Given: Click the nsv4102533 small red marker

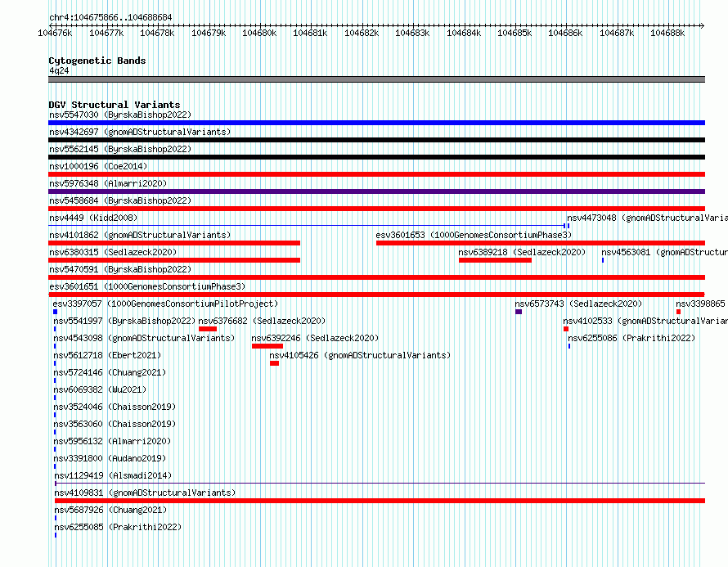Looking at the screenshot, I should click(566, 329).
